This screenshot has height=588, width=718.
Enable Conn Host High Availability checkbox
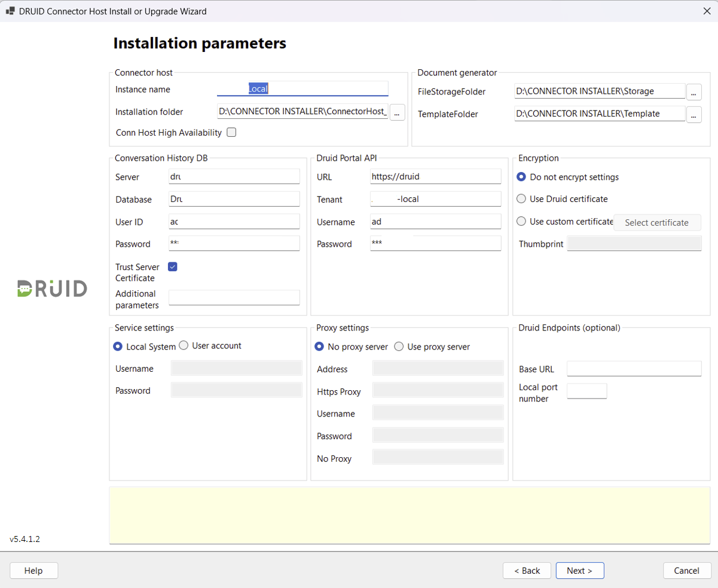click(x=231, y=133)
